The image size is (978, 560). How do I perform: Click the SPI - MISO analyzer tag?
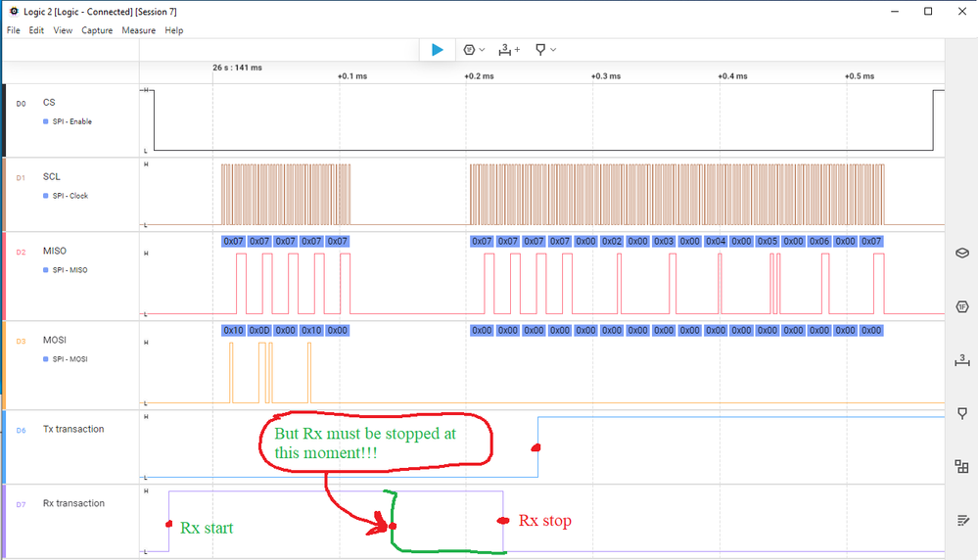(x=70, y=270)
